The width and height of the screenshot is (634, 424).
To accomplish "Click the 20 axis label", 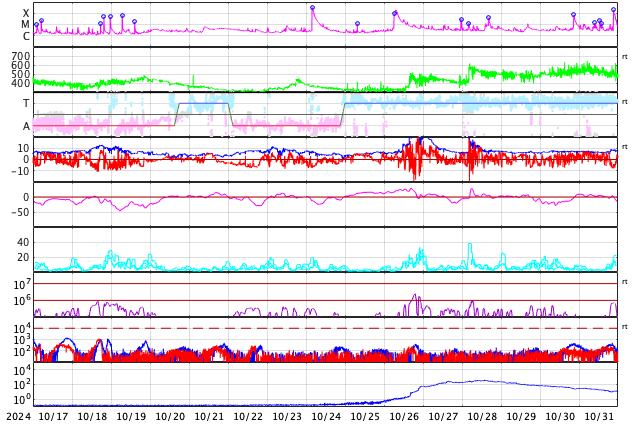I will click(23, 257).
